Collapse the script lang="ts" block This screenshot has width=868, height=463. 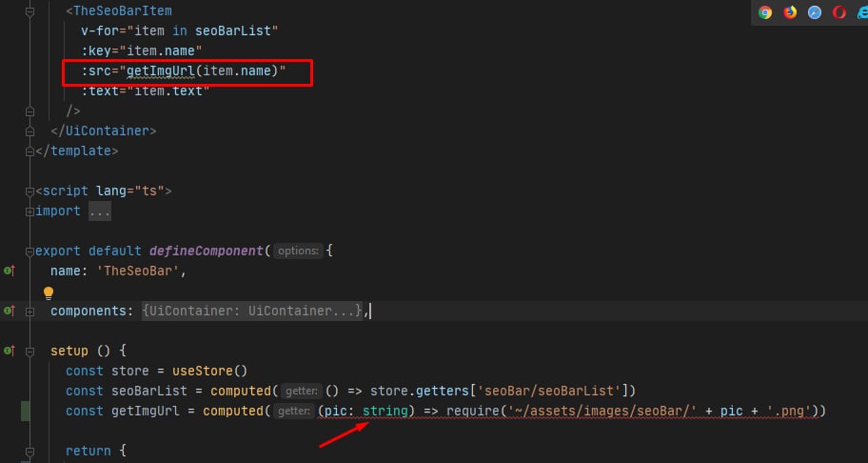(x=30, y=191)
